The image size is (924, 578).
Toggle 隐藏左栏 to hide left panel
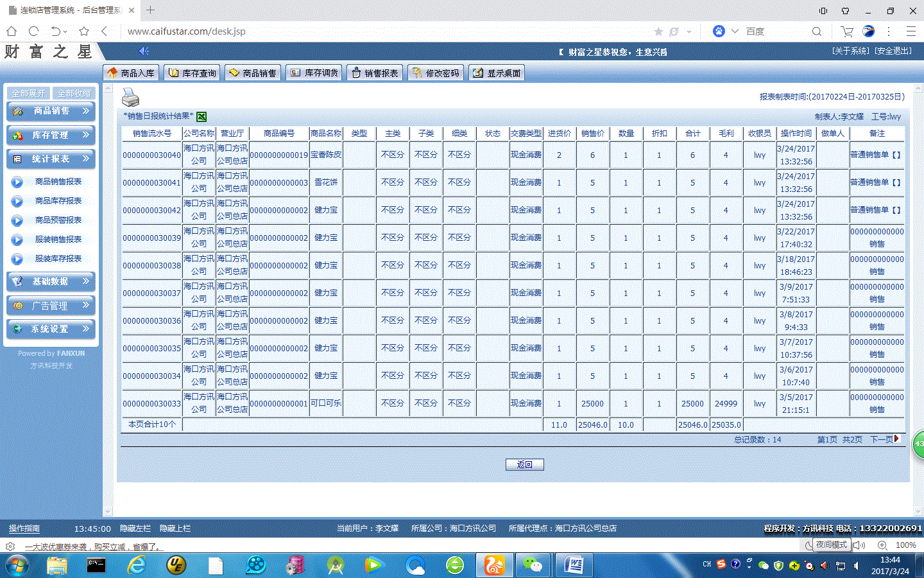pyautogui.click(x=135, y=529)
